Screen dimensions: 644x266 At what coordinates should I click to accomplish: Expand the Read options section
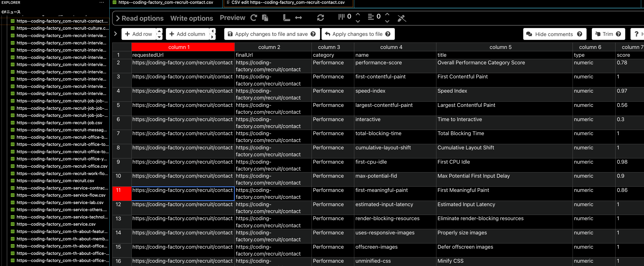140,18
